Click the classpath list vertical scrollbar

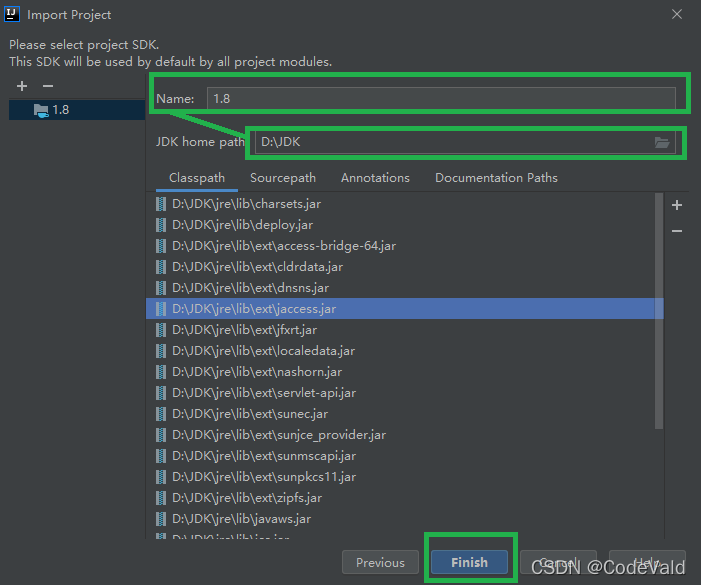click(x=659, y=311)
